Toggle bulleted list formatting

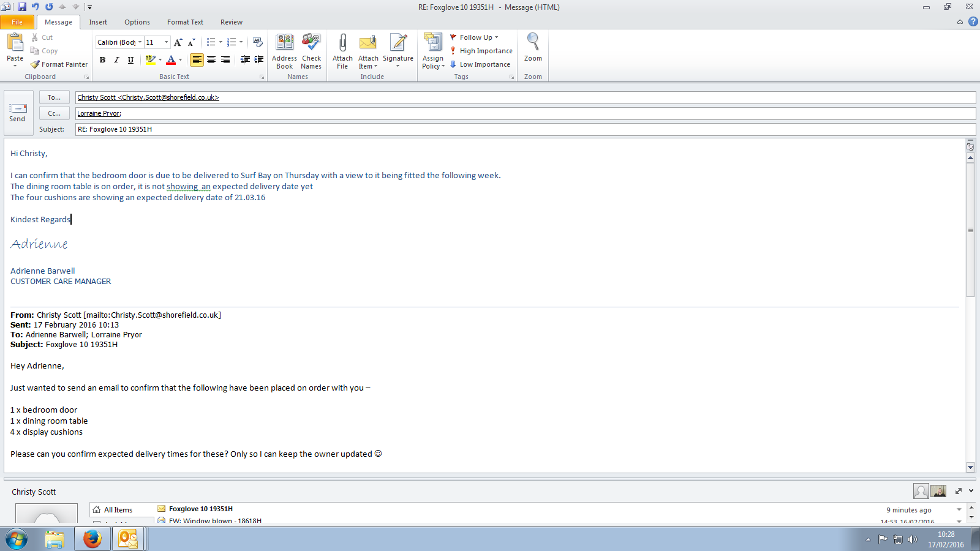(211, 42)
